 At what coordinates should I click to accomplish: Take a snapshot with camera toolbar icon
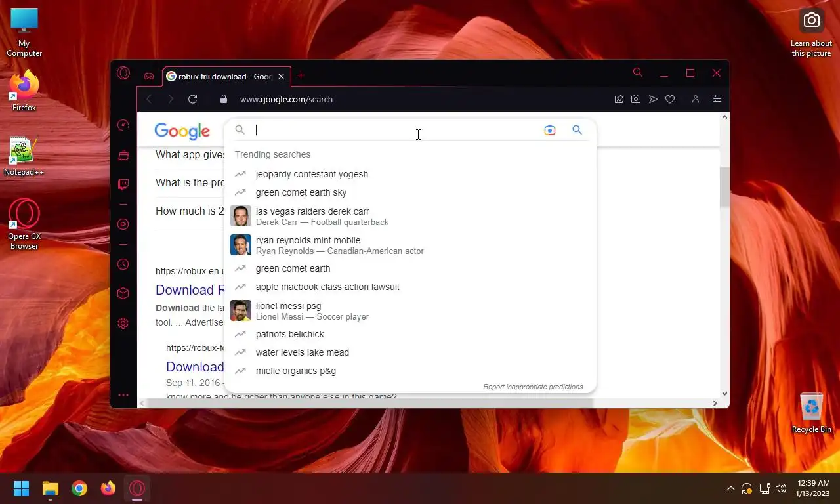636,99
